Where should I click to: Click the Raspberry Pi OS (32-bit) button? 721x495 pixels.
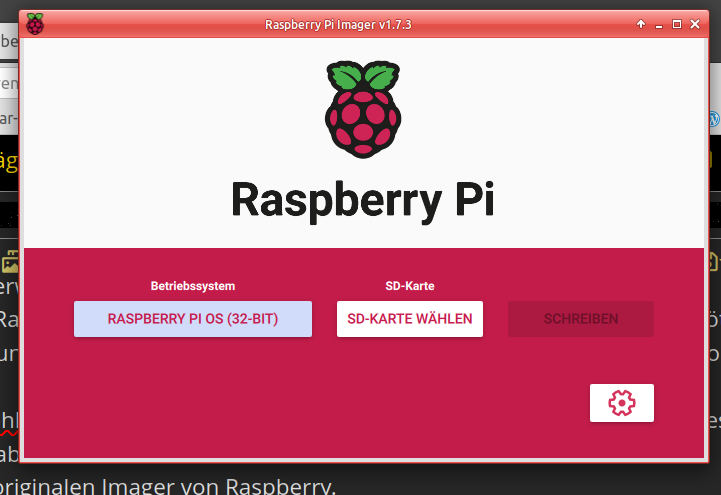pyautogui.click(x=193, y=319)
